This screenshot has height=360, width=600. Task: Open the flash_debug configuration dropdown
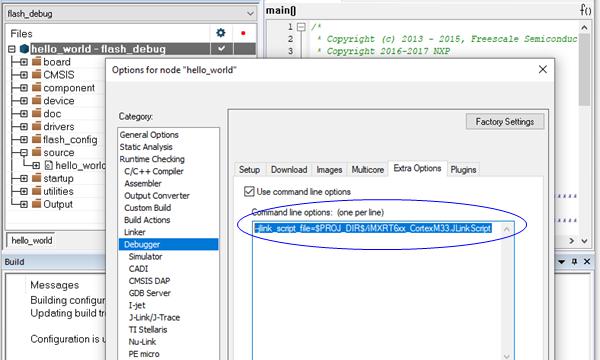(130, 14)
